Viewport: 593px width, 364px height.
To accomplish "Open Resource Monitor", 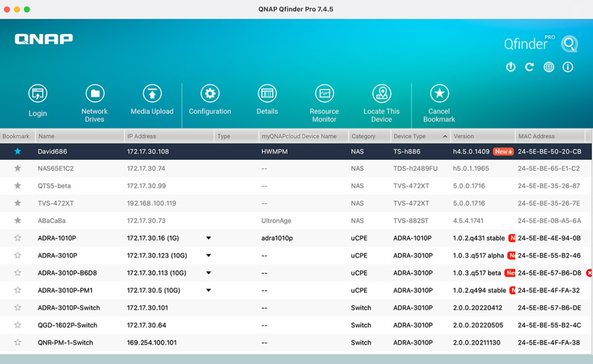I will pyautogui.click(x=324, y=103).
